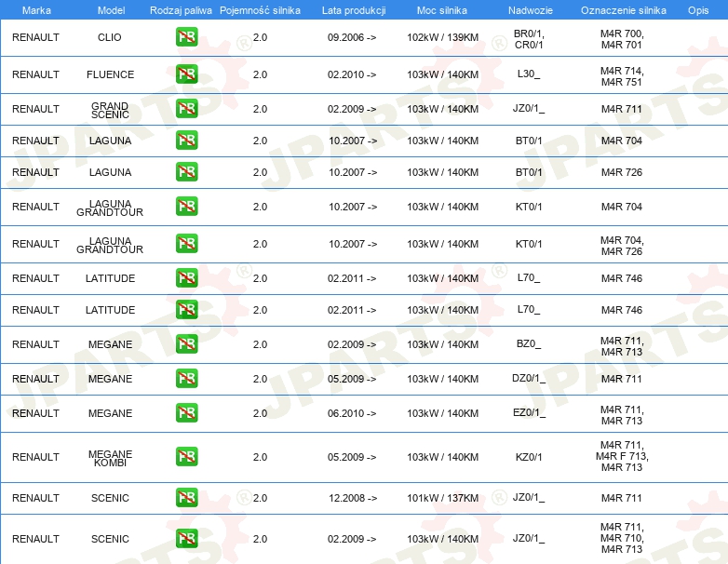Click the production date 02.2010 ->
This screenshot has width=728, height=564.
[x=352, y=74]
